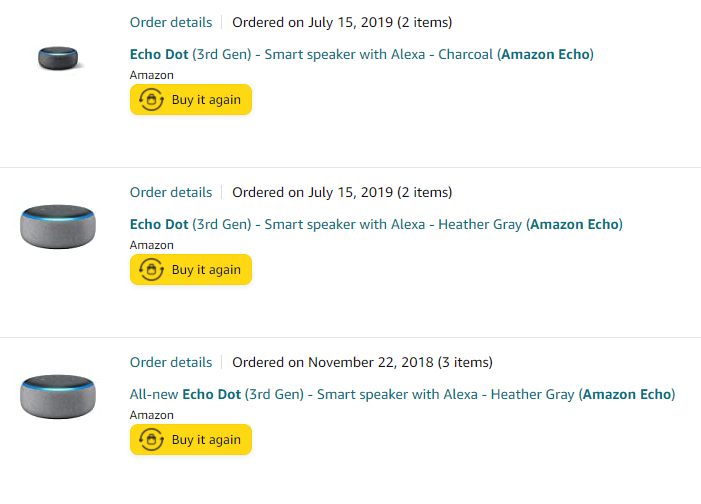Buy the All-new Echo Dot again
This screenshot has width=701, height=504.
pos(191,439)
